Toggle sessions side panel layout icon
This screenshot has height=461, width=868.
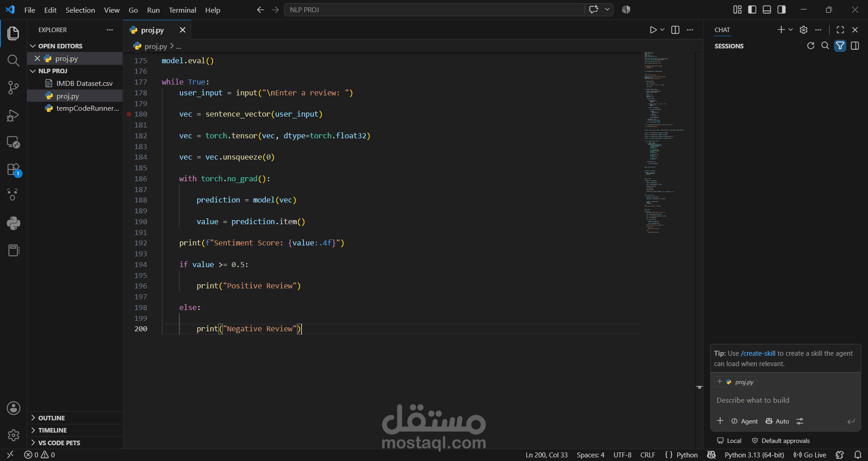point(855,46)
